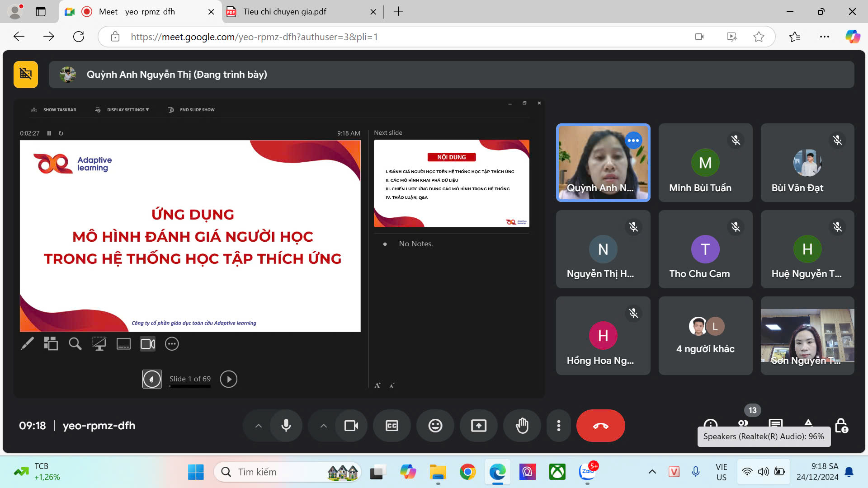Click the browser back arrow
868x488 pixels.
[x=19, y=37]
